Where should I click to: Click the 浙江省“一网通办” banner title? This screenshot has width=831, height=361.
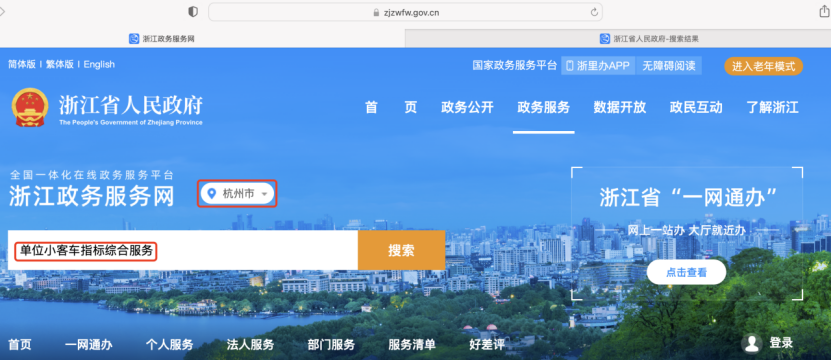688,197
